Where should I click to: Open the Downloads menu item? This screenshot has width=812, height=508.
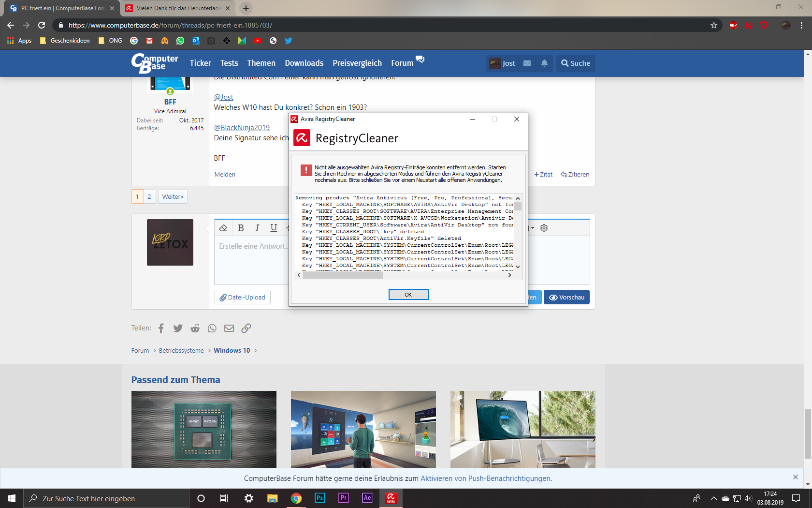pyautogui.click(x=304, y=63)
